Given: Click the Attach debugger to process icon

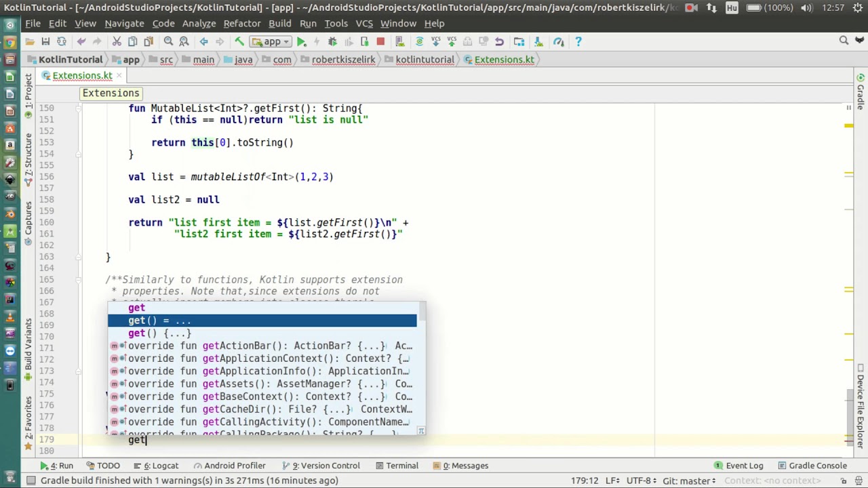Looking at the screenshot, I should pyautogui.click(x=364, y=41).
